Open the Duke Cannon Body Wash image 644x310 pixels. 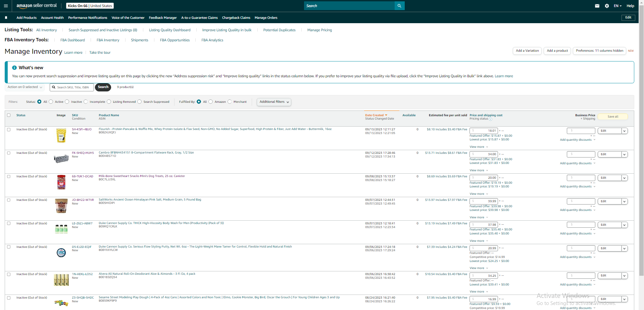(x=61, y=229)
